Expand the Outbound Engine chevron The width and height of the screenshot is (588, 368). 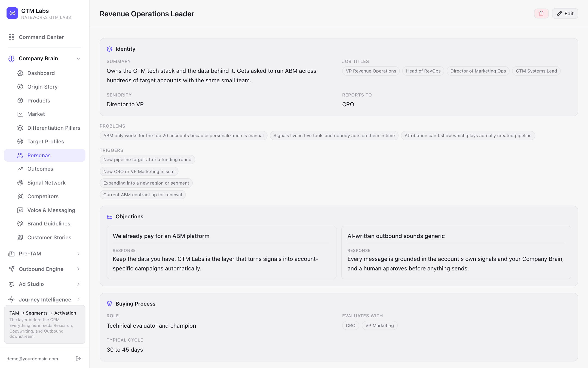(x=78, y=269)
